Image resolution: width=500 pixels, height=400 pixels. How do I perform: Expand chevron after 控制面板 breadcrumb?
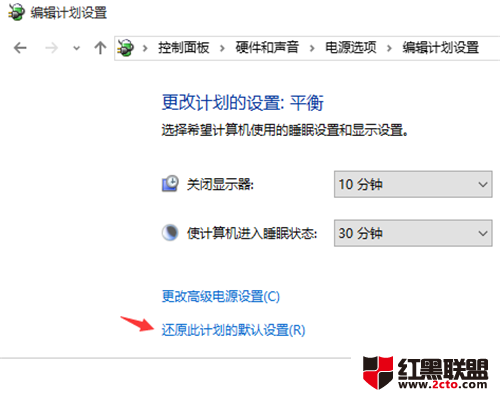pyautogui.click(x=222, y=49)
